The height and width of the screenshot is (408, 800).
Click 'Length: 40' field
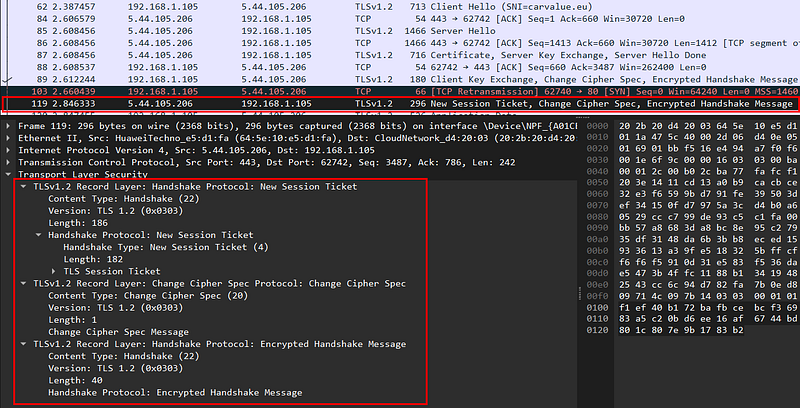click(x=76, y=380)
